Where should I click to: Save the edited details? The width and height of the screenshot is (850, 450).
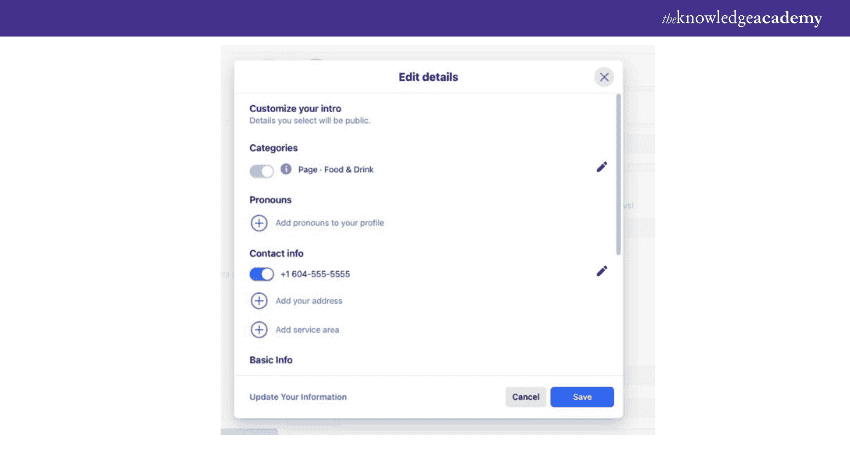coord(582,397)
